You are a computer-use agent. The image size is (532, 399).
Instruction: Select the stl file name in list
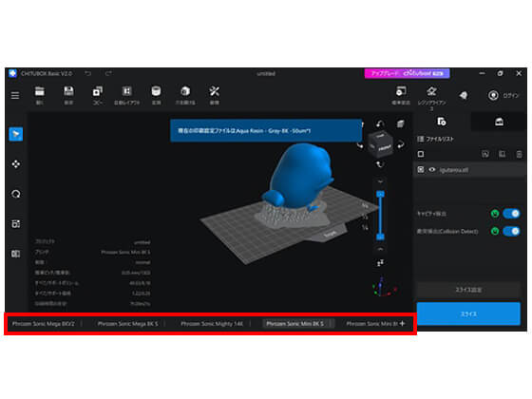pyautogui.click(x=454, y=170)
